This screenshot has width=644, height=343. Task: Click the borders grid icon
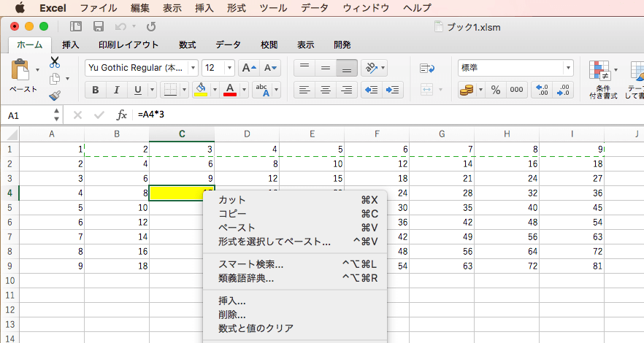pyautogui.click(x=170, y=90)
